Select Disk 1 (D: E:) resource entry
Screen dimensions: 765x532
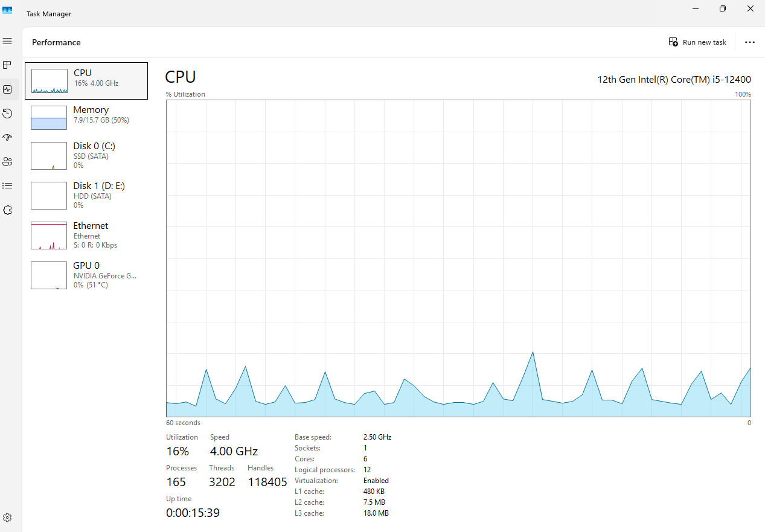coord(86,196)
